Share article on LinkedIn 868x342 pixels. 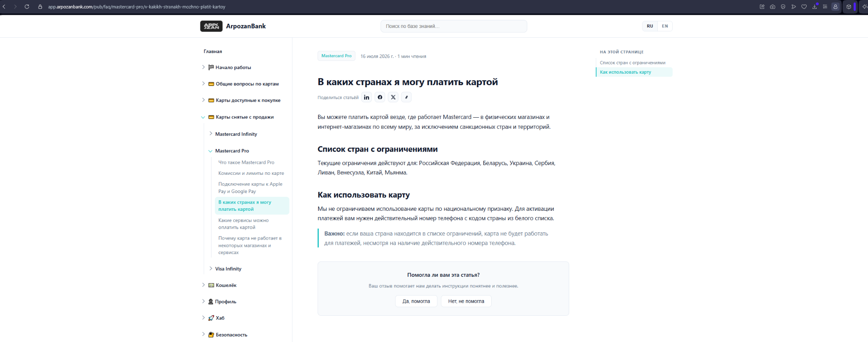(x=367, y=97)
